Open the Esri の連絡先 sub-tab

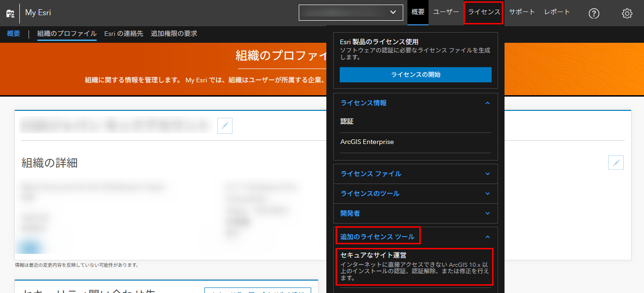coord(123,34)
